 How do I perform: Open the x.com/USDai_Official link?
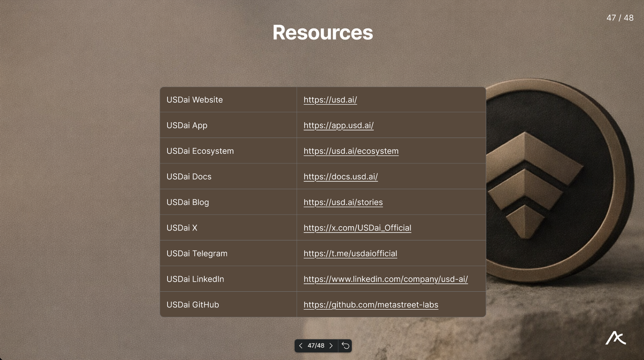point(357,228)
